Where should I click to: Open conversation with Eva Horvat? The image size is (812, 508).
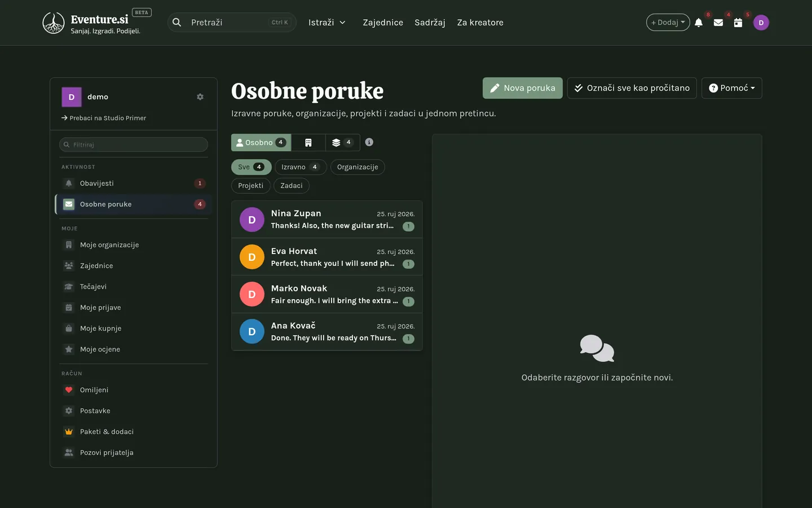(x=327, y=257)
